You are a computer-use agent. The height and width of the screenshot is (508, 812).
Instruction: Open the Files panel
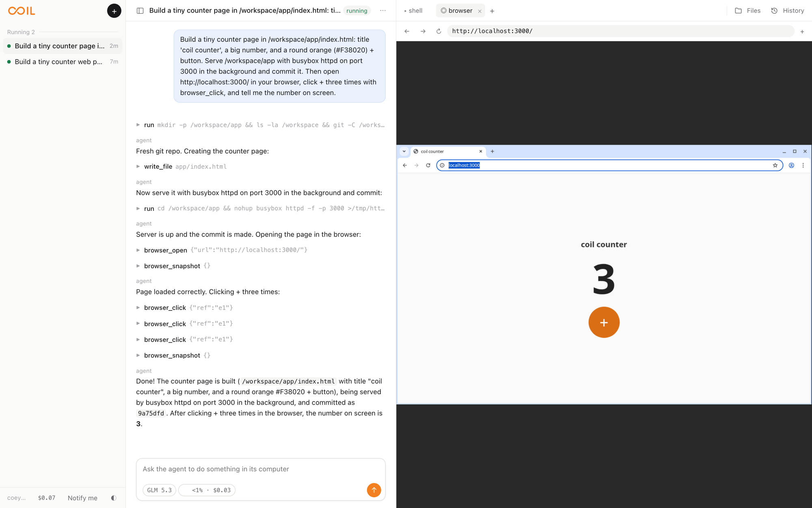coord(748,11)
